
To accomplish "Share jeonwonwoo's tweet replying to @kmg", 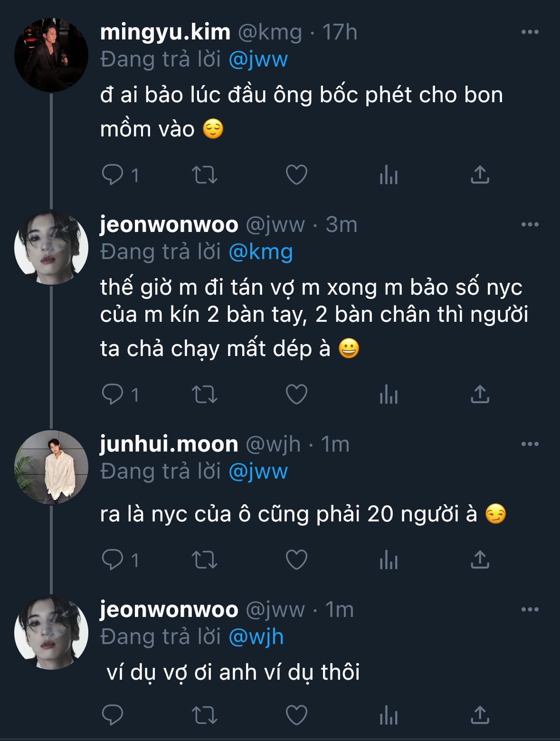I will pyautogui.click(x=480, y=395).
